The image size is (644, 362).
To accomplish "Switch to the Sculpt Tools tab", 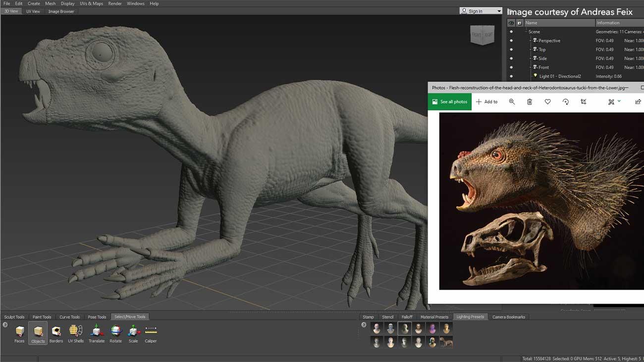I will (x=14, y=317).
